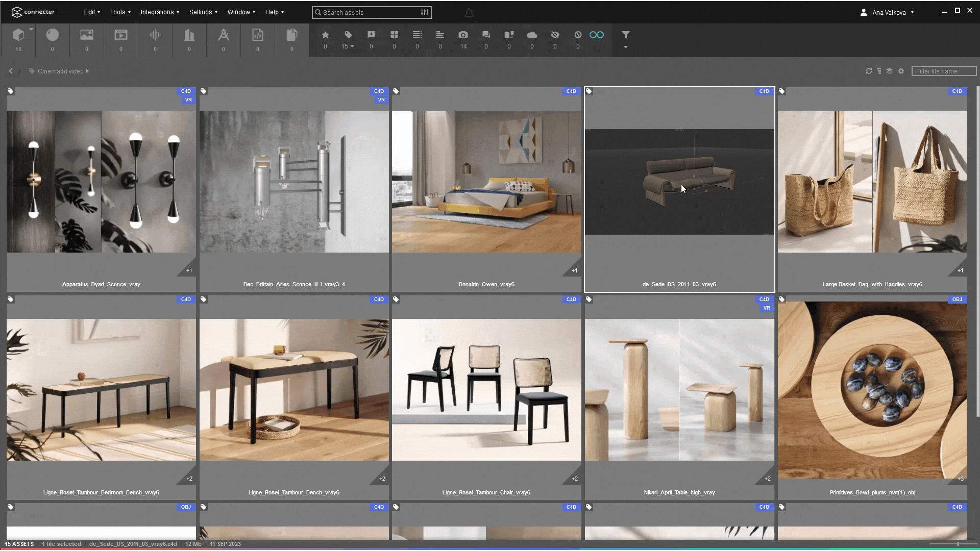This screenshot has width=980, height=551.
Task: Expand the Cinema4d video breadcrumb arrow
Action: tap(87, 71)
